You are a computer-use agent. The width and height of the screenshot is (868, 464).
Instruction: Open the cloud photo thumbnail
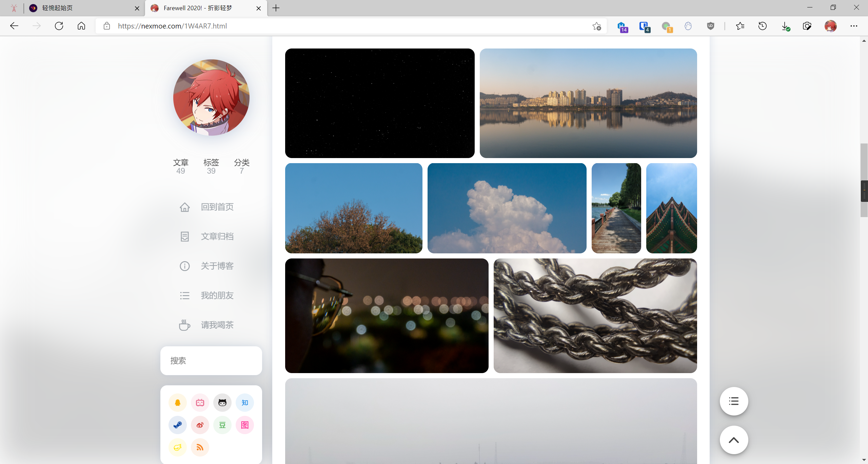click(507, 208)
